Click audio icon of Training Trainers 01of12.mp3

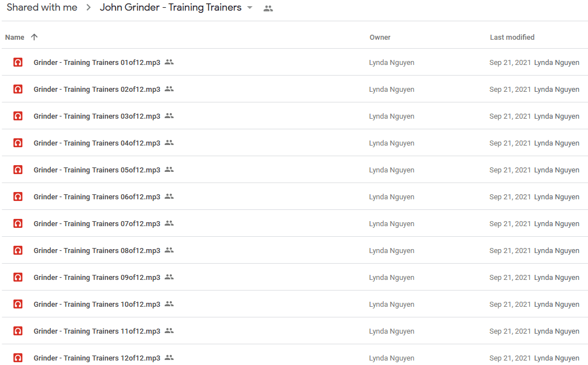point(17,62)
